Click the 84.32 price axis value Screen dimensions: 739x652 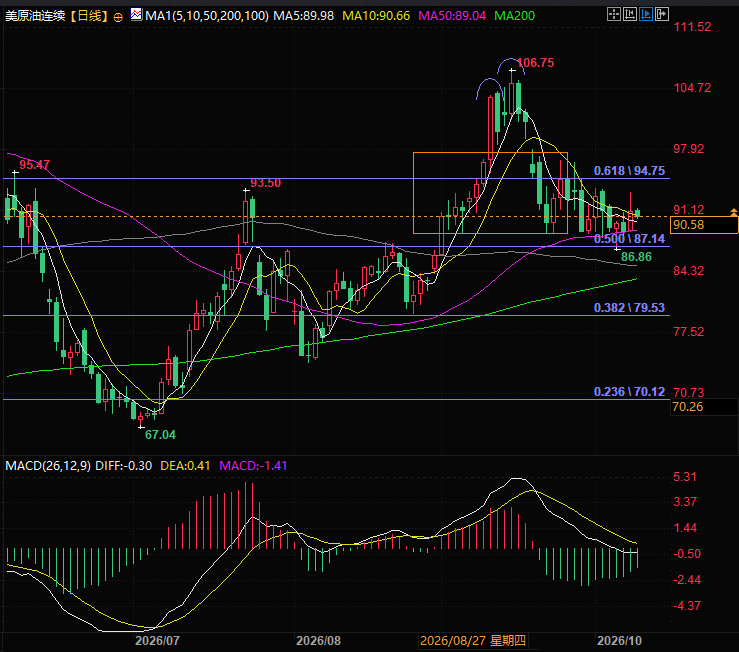(689, 271)
